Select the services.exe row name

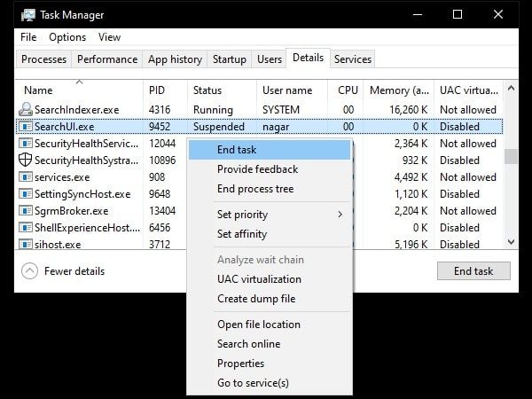[62, 177]
